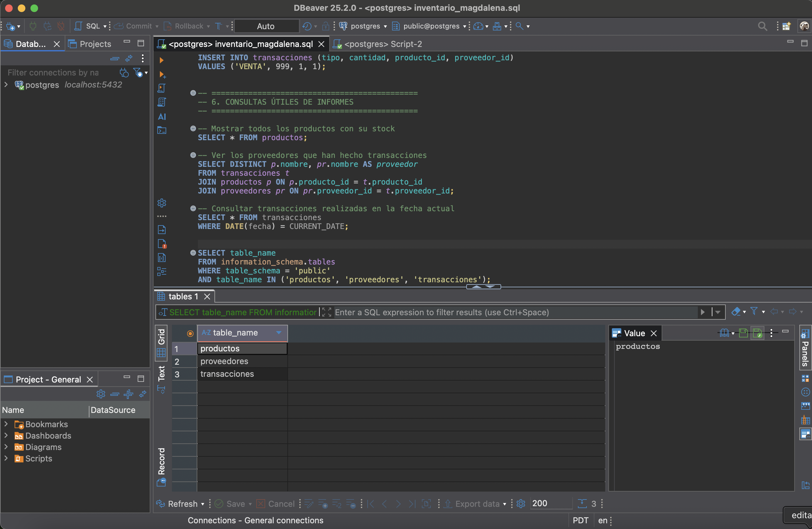Click the Execute SQL query play icon
Image resolution: width=812 pixels, height=529 pixels.
coord(162,60)
